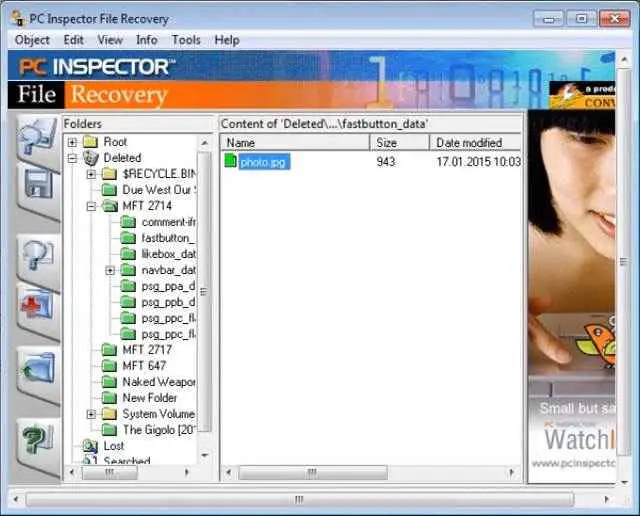
Task: Click the red cross recovery icon
Action: coord(38,307)
